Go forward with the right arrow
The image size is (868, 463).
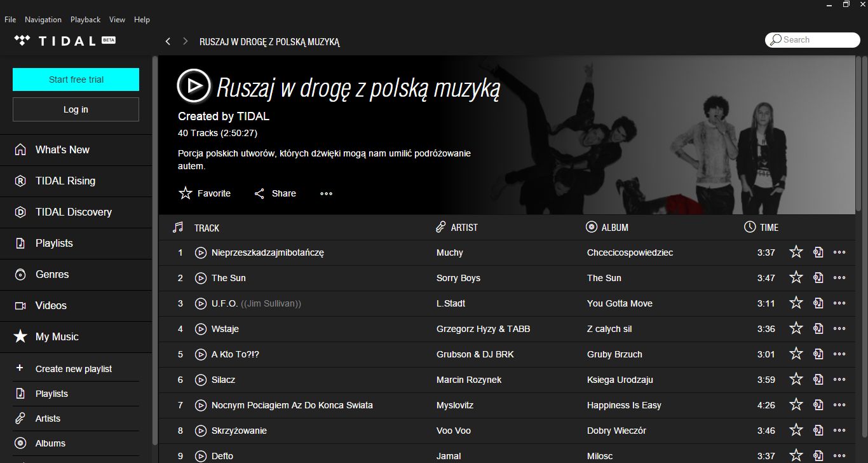[x=185, y=41]
